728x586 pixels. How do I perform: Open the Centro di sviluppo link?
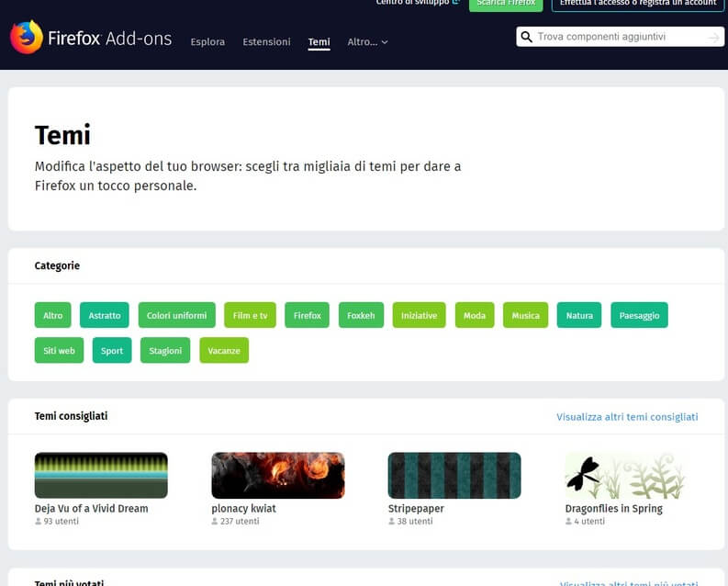[418, 3]
